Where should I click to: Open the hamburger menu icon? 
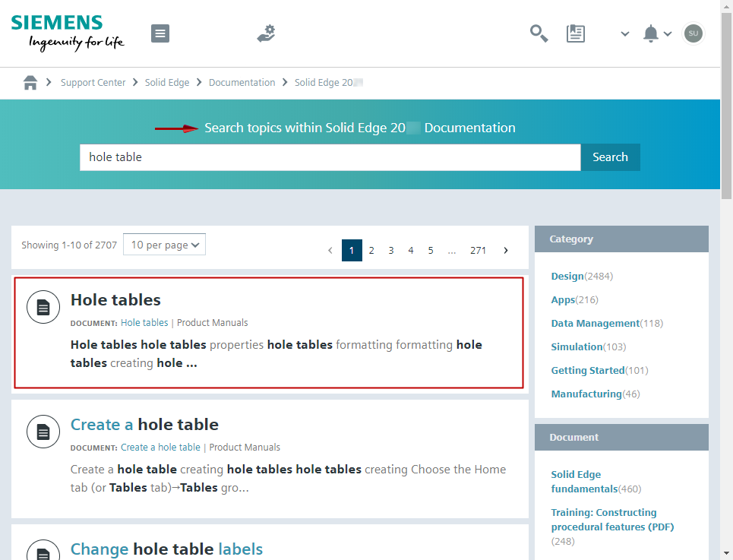[160, 33]
